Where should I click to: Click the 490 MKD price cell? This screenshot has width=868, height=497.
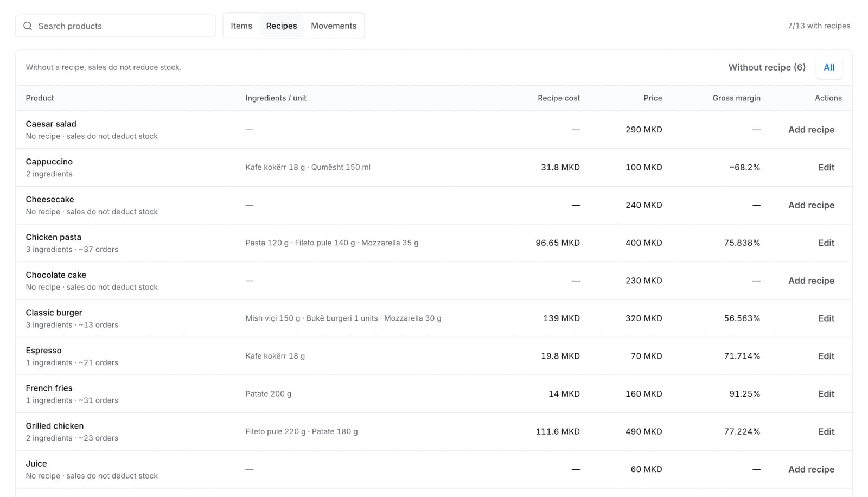pos(643,432)
